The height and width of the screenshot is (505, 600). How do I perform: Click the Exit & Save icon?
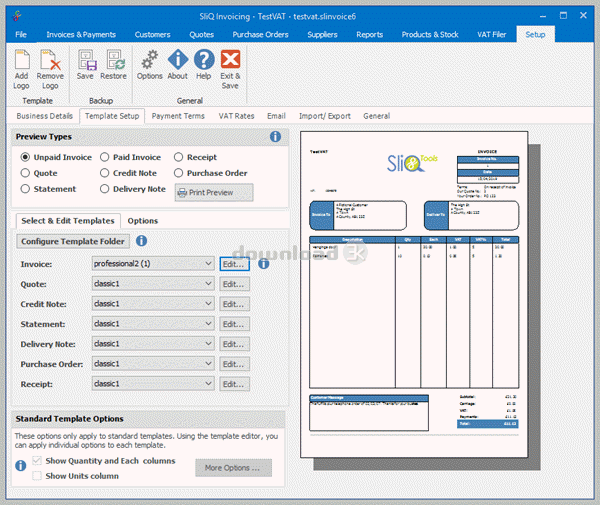coord(230,59)
